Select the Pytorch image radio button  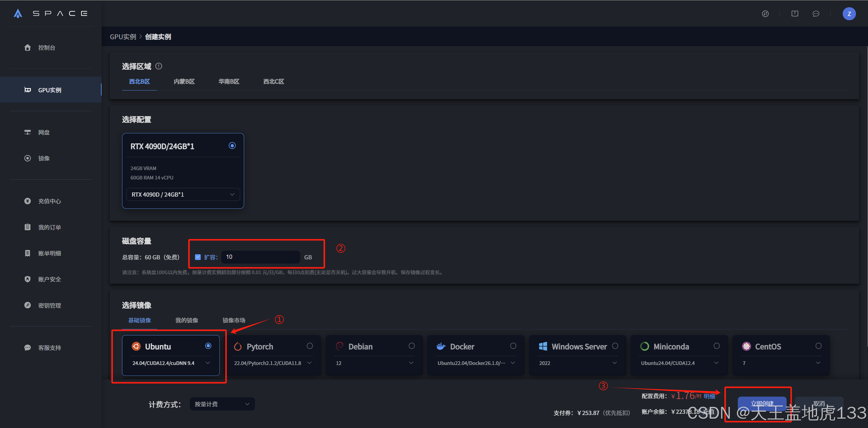tap(310, 346)
